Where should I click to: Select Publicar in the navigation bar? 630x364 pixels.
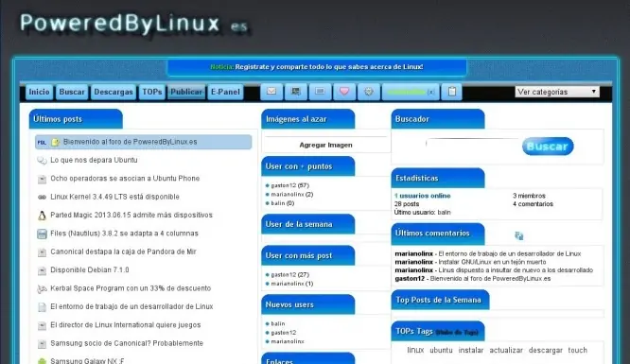186,92
